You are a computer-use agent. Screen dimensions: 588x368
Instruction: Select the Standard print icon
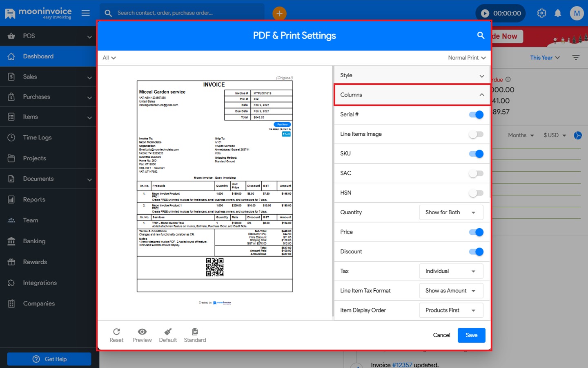point(195,334)
